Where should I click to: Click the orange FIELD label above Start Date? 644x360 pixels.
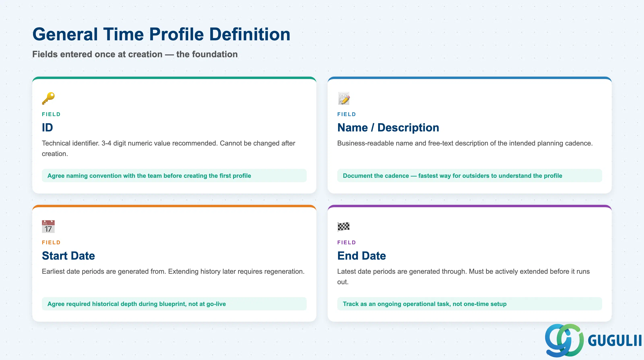51,242
